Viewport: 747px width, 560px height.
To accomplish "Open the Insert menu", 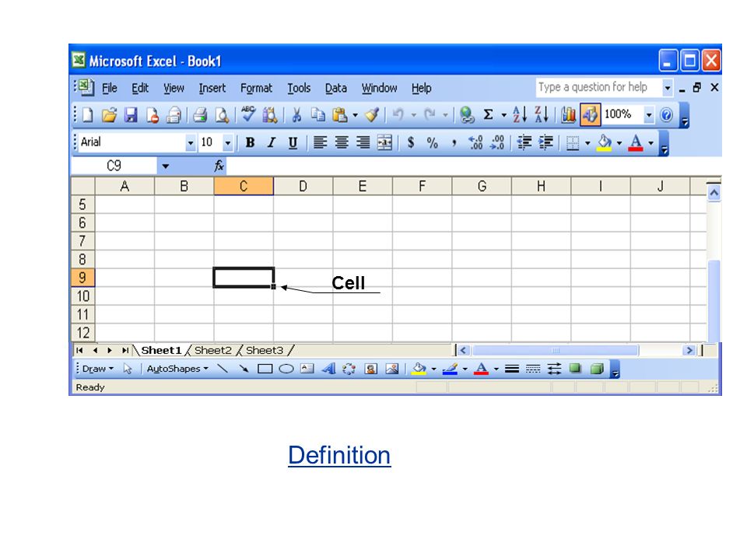I will tap(212, 88).
